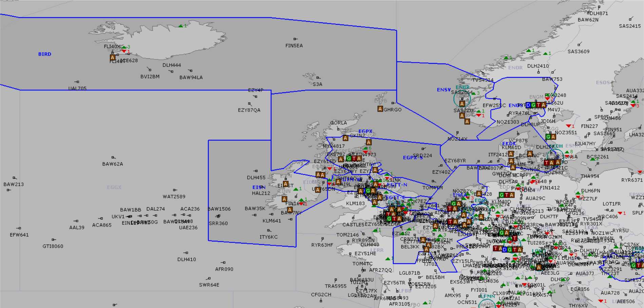The height and width of the screenshot is (308, 644).
Task: Select the red down arrow beside FLI40X
Action: click(124, 51)
